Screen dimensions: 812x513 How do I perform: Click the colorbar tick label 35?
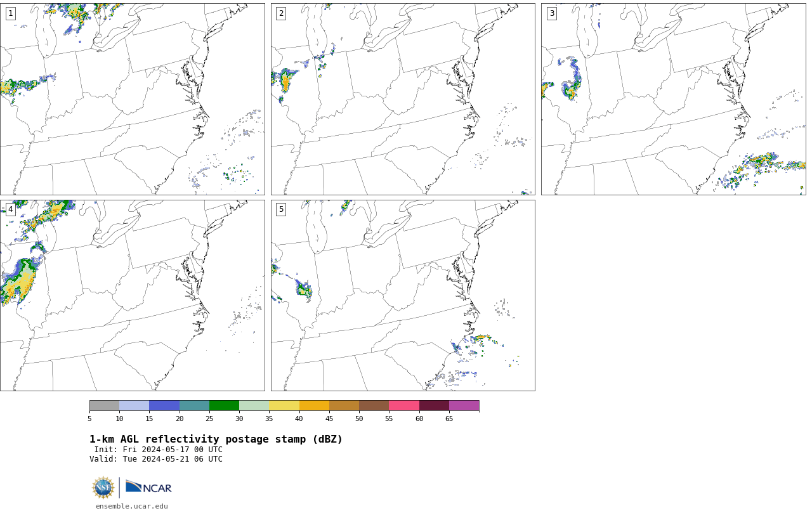[269, 419]
